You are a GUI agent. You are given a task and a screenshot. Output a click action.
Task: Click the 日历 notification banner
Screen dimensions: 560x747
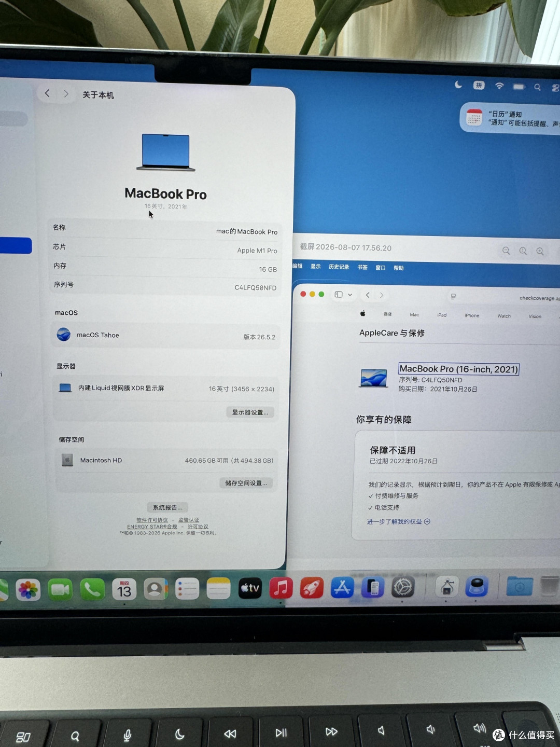click(510, 118)
